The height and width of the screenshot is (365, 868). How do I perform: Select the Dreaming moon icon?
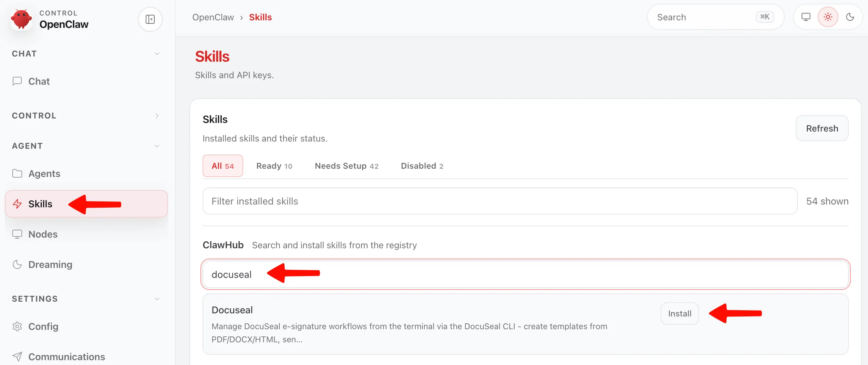17,264
